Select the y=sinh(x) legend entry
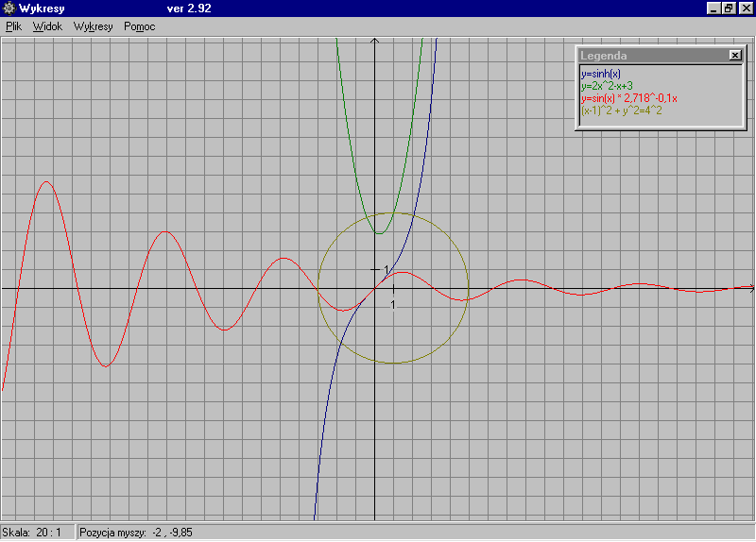Image resolution: width=756 pixels, height=542 pixels. (x=601, y=74)
